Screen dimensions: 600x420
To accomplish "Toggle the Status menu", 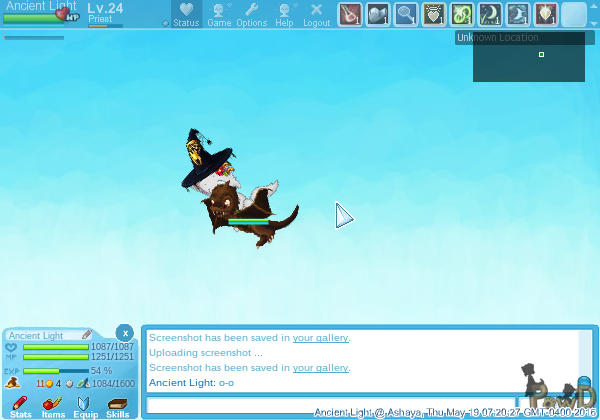I will [x=185, y=14].
